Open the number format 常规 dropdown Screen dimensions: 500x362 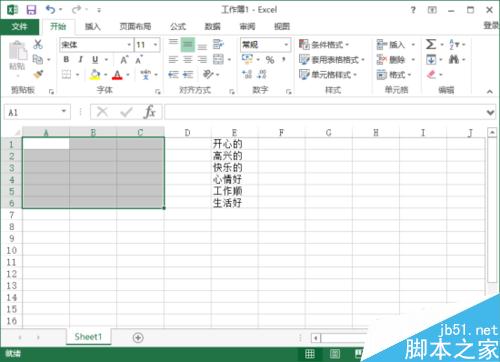pos(286,45)
